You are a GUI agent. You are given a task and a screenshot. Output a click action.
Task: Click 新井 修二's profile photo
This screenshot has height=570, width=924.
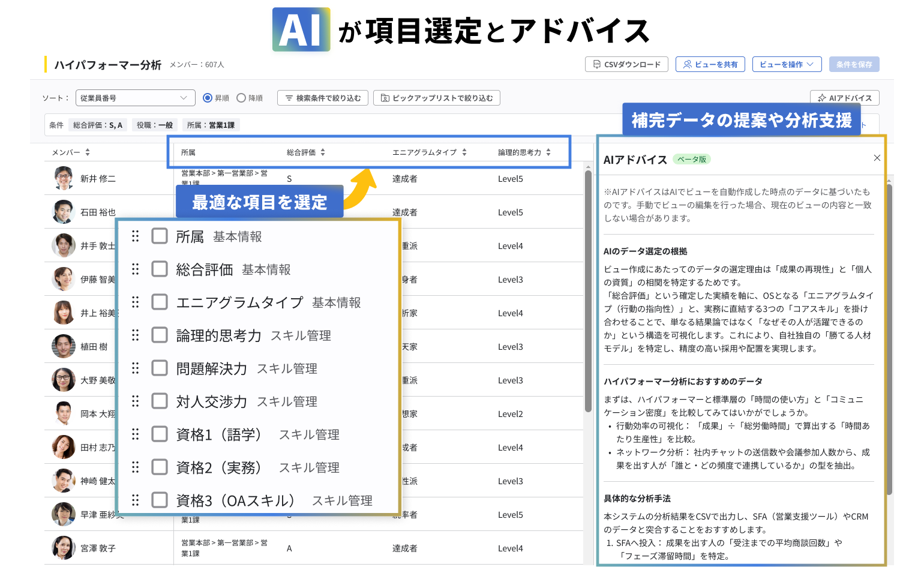pyautogui.click(x=63, y=178)
